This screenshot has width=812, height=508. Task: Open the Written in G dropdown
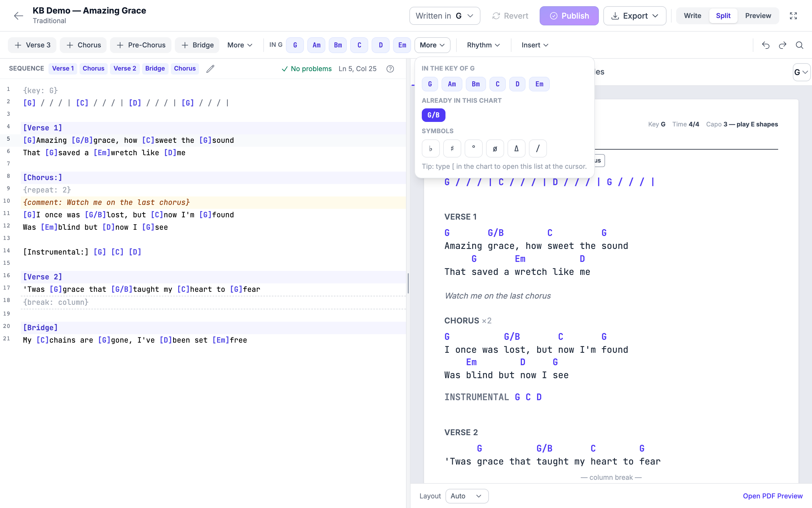445,16
